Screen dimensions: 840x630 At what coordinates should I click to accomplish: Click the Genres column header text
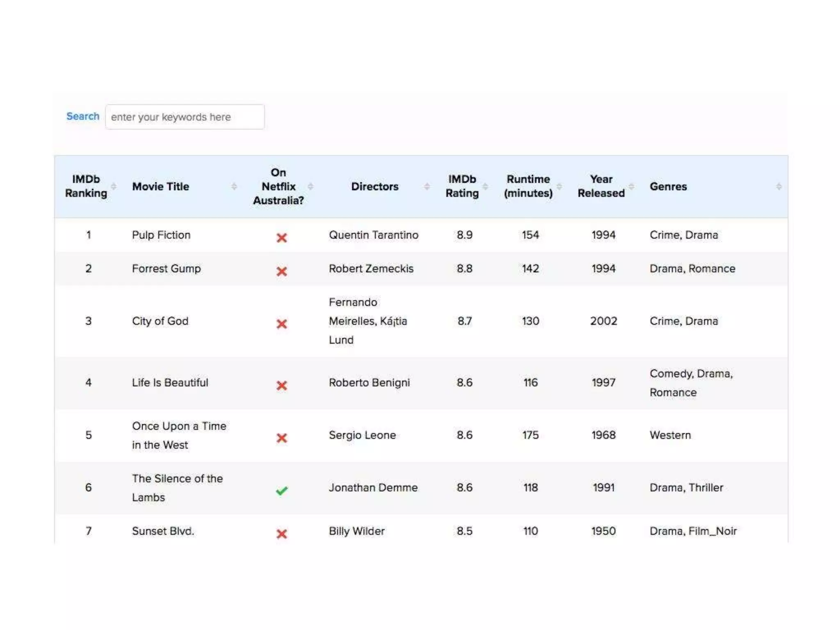[668, 187]
